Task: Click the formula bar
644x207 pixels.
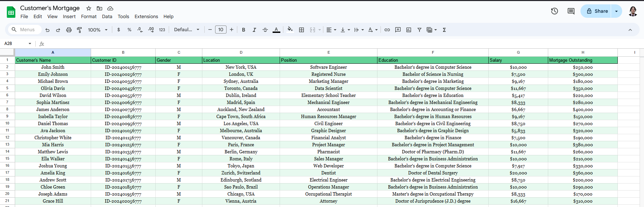Action: pyautogui.click(x=343, y=44)
